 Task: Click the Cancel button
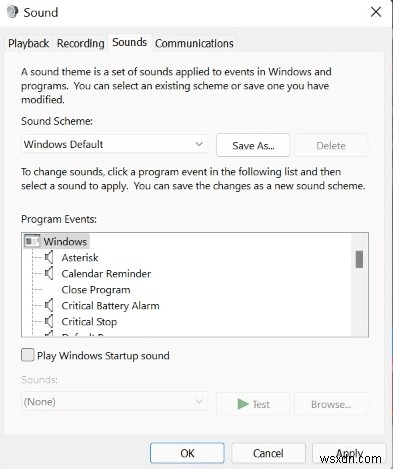(268, 453)
